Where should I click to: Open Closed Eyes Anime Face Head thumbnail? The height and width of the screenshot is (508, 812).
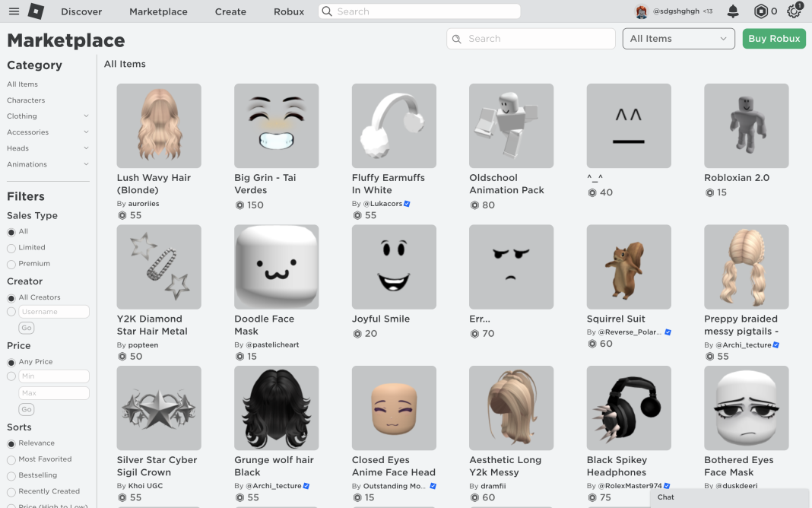coord(394,408)
